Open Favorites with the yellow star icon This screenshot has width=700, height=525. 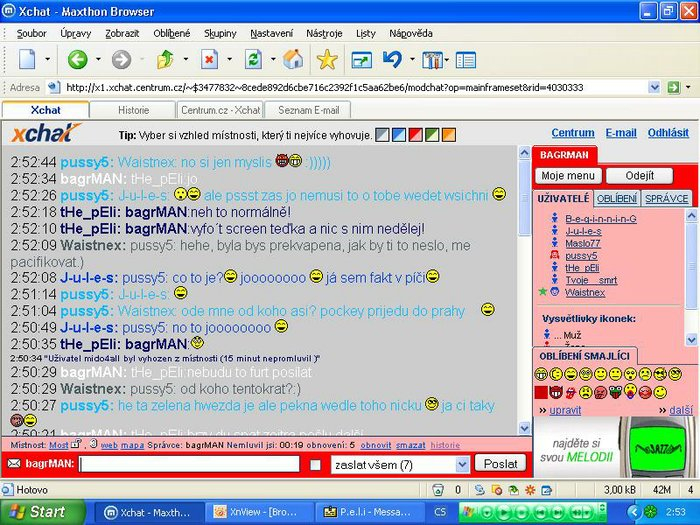coord(327,59)
